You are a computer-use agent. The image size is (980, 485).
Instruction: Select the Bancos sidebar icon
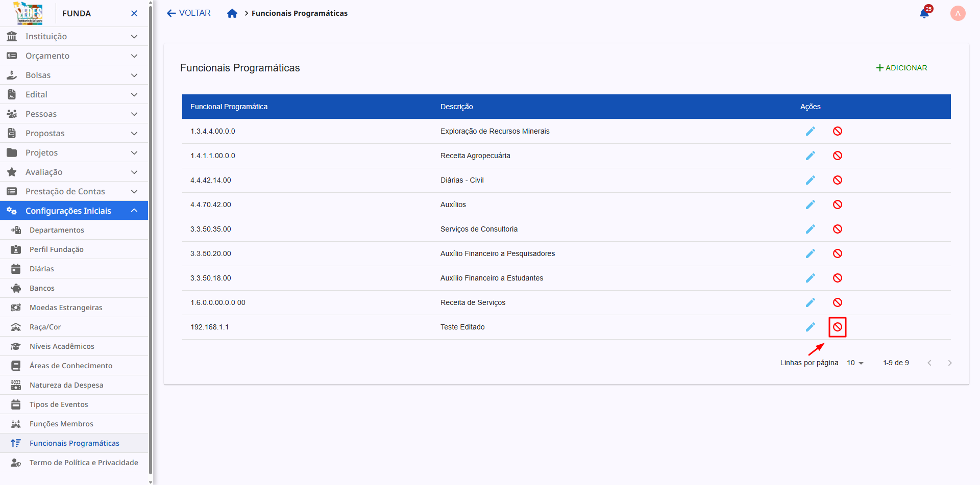coord(16,288)
